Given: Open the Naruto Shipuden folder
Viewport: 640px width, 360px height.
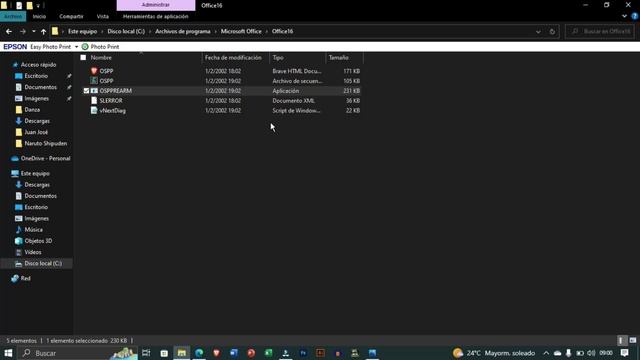Looking at the screenshot, I should tap(45, 143).
